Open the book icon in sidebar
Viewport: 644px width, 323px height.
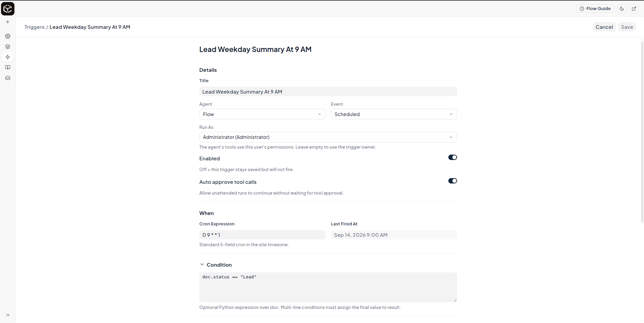pos(8,67)
